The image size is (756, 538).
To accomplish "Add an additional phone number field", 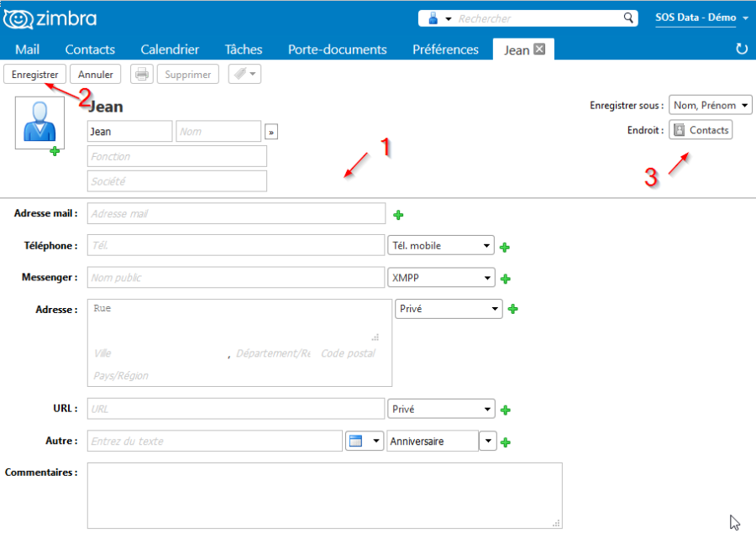I will click(505, 245).
